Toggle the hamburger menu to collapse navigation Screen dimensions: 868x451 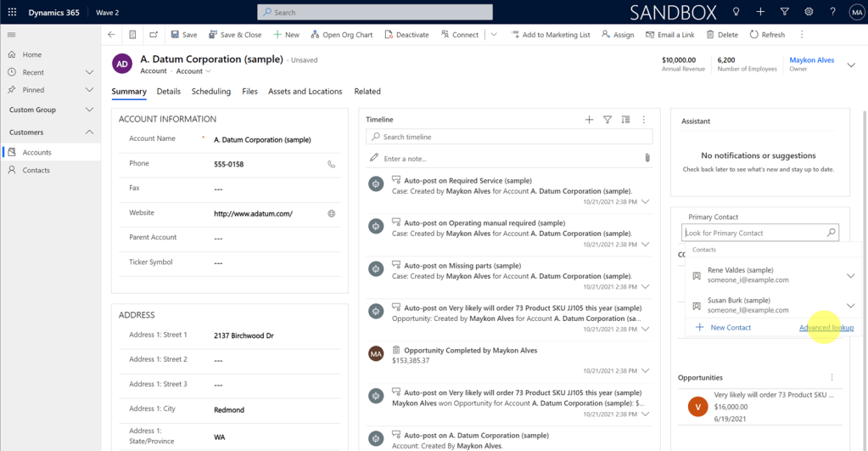12,35
